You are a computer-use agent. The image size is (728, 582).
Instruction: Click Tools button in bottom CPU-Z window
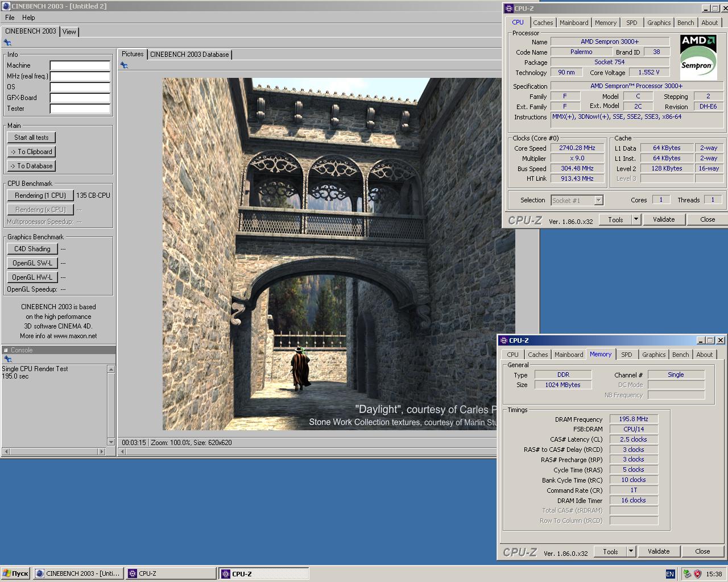(x=610, y=551)
